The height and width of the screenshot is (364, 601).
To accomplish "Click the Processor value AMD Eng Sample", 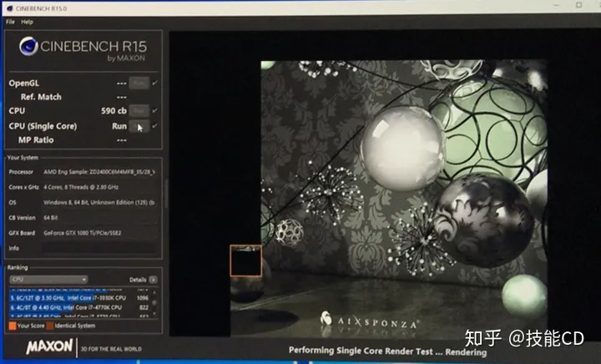I will (x=99, y=172).
